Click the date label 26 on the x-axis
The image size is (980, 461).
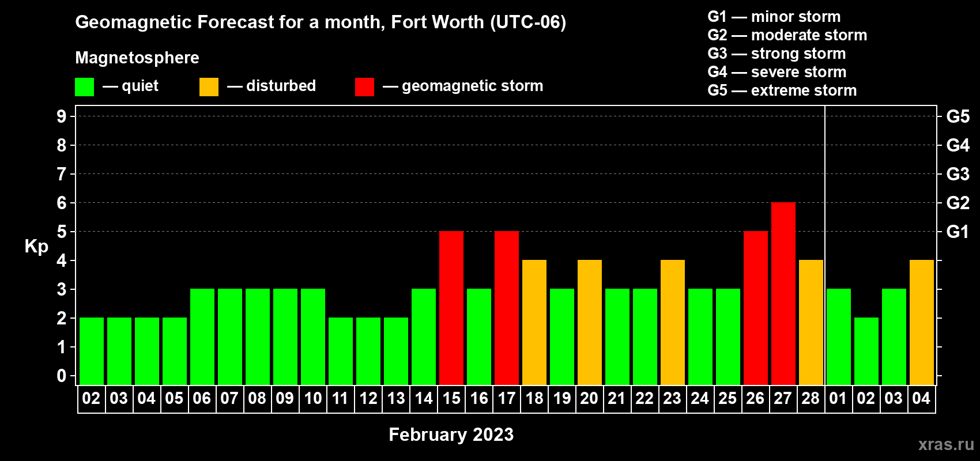coord(755,399)
